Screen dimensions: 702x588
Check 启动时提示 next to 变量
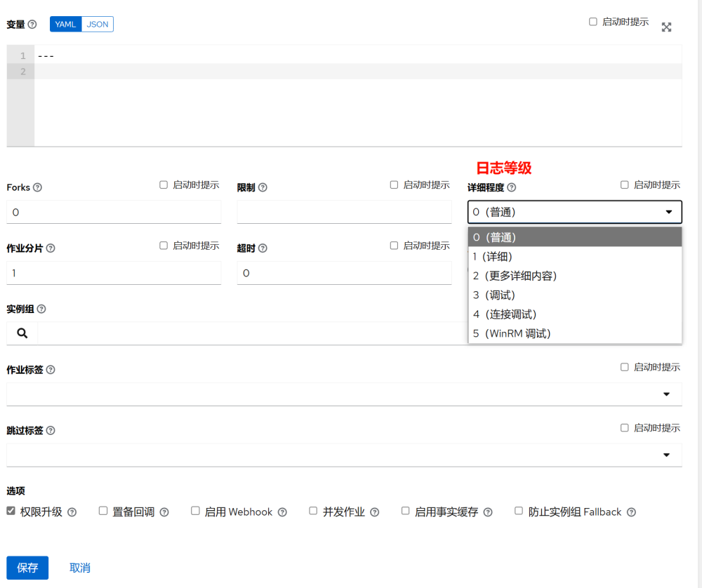coord(592,21)
